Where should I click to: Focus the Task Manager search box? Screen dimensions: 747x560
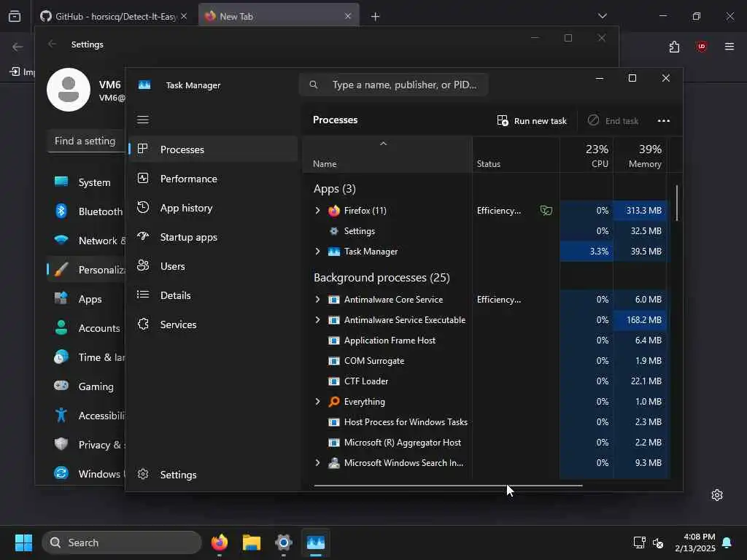(x=393, y=85)
